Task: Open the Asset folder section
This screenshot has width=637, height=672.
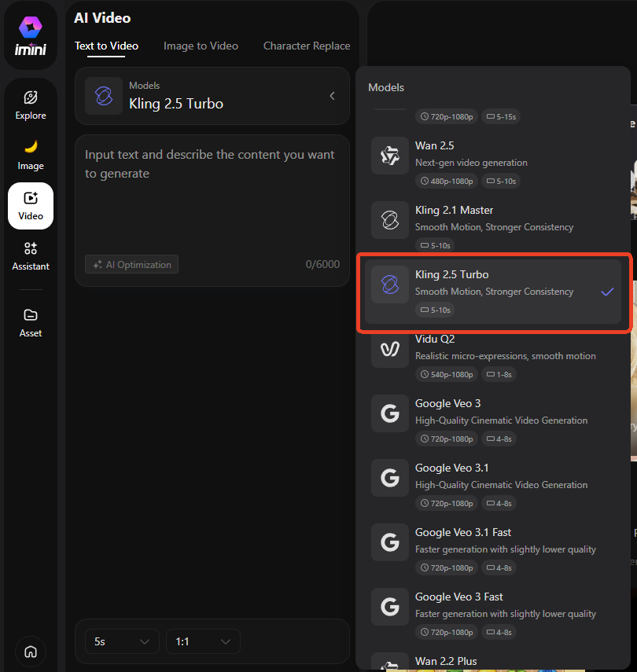Action: point(31,322)
